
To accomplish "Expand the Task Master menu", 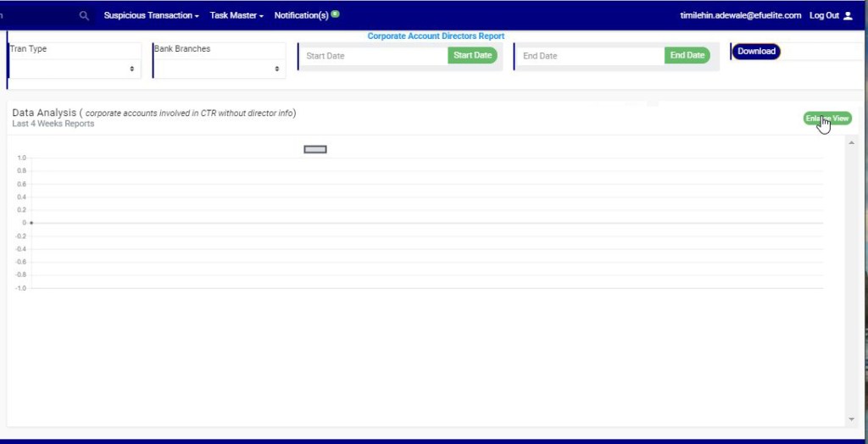I will pos(236,15).
